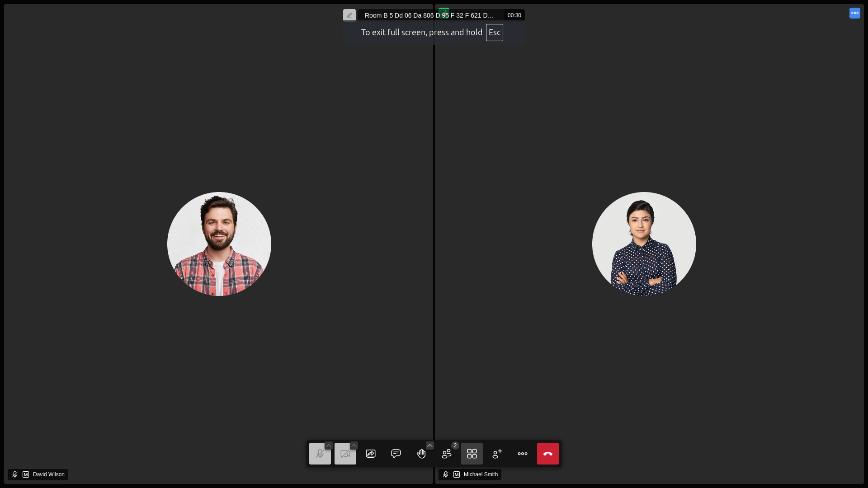Expand the video settings chevron above the camera

pos(354,446)
